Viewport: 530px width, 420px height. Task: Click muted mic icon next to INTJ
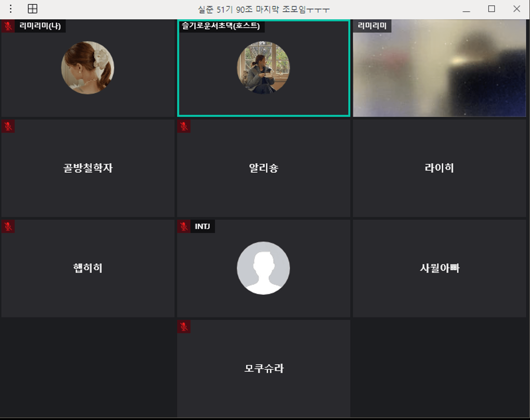[x=184, y=226]
